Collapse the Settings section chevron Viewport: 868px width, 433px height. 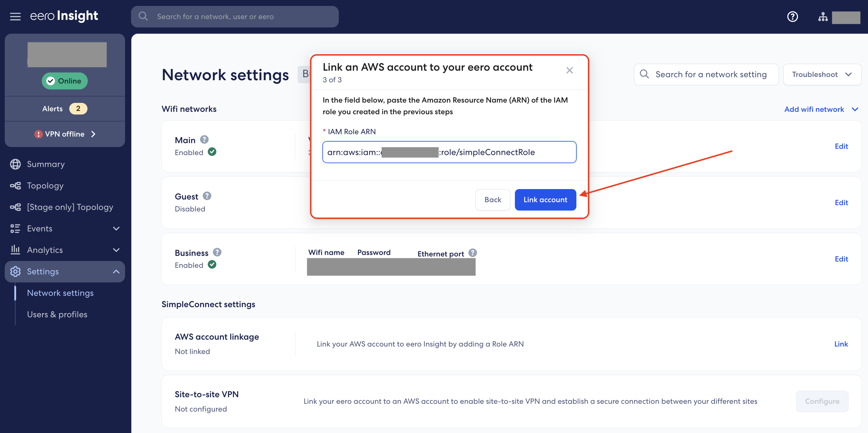(117, 271)
